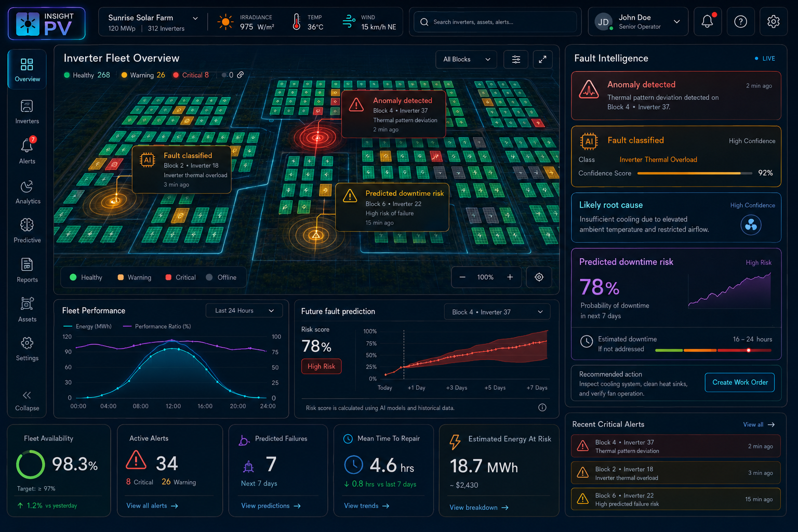Image resolution: width=798 pixels, height=532 pixels.
Task: Click the energy at risk lightning icon
Action: point(455,442)
